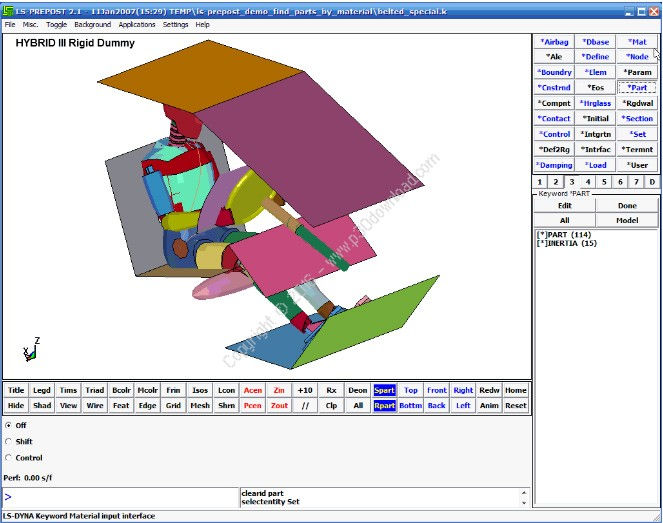This screenshot has width=663, height=523.
Task: Switch to page tab 5
Action: (604, 182)
